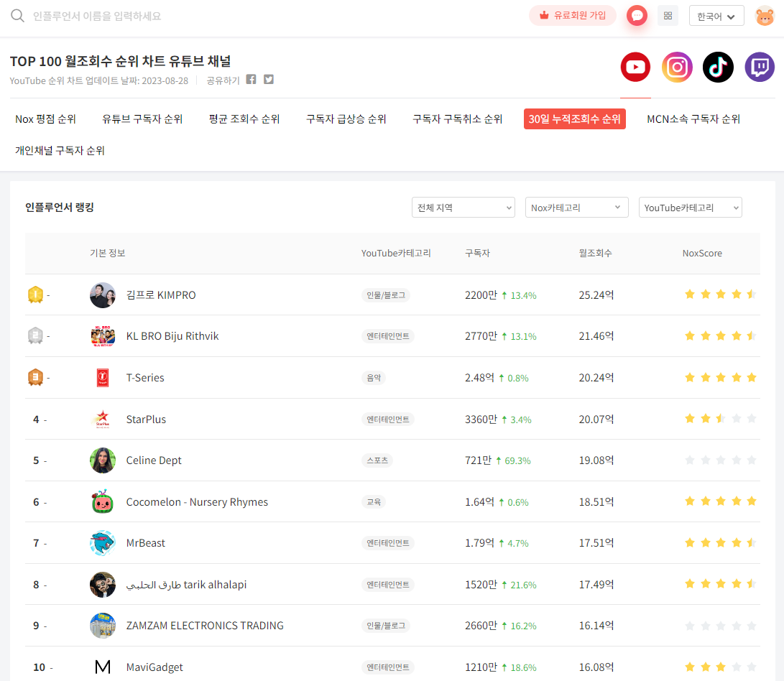Click gold first-place medal badge
This screenshot has width=784, height=681.
coord(35,295)
